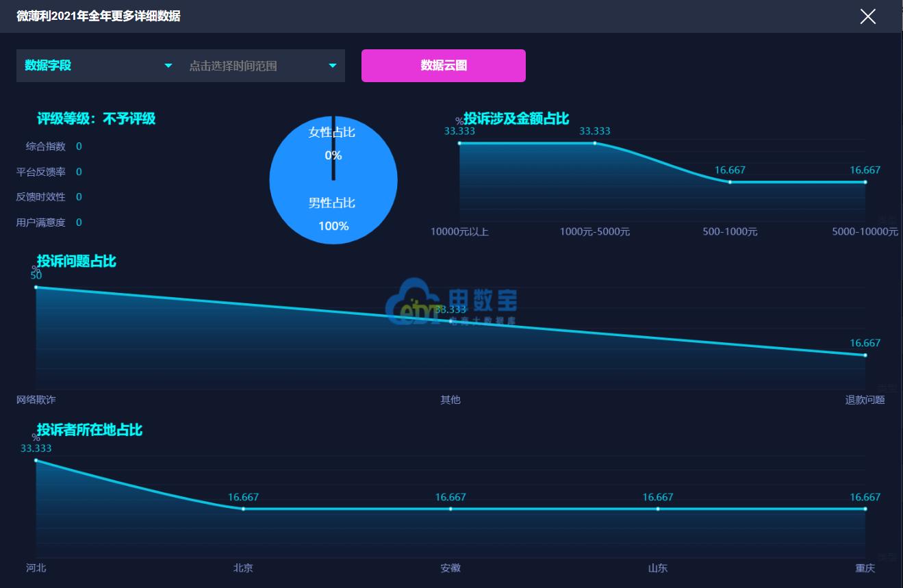Screen dimensions: 903x588
Task: Select the 10000元以上 data point at 33.333
Action: tap(459, 143)
